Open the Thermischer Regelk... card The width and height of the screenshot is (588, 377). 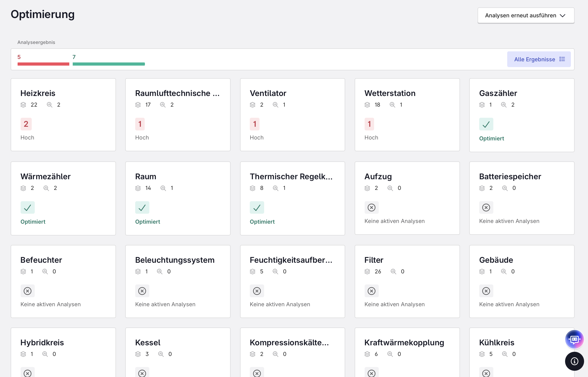pos(293,198)
